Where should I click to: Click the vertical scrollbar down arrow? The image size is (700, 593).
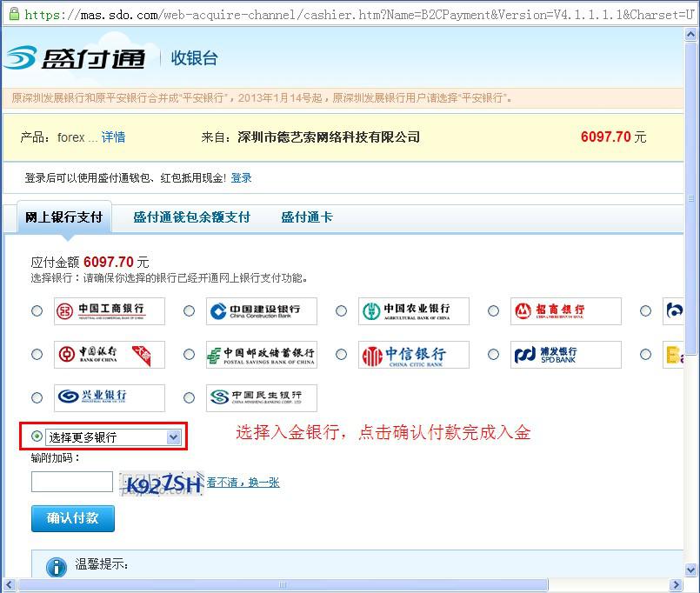[x=690, y=570]
